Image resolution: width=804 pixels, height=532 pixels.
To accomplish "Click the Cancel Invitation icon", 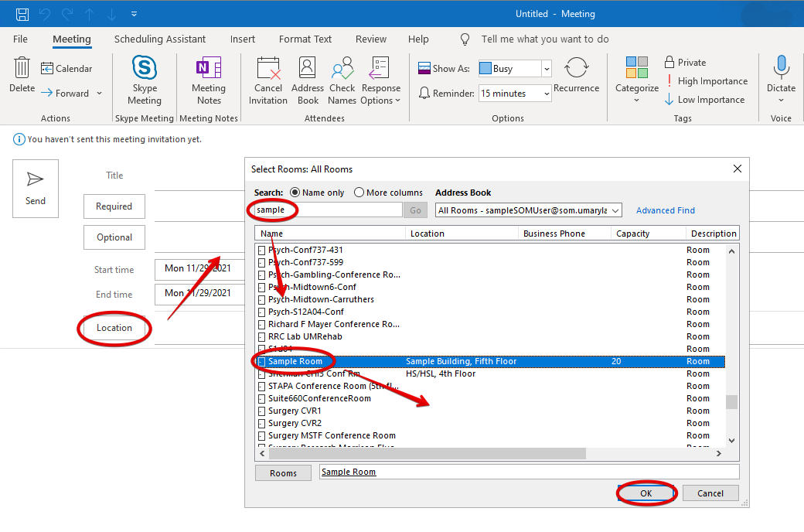I will (268, 69).
